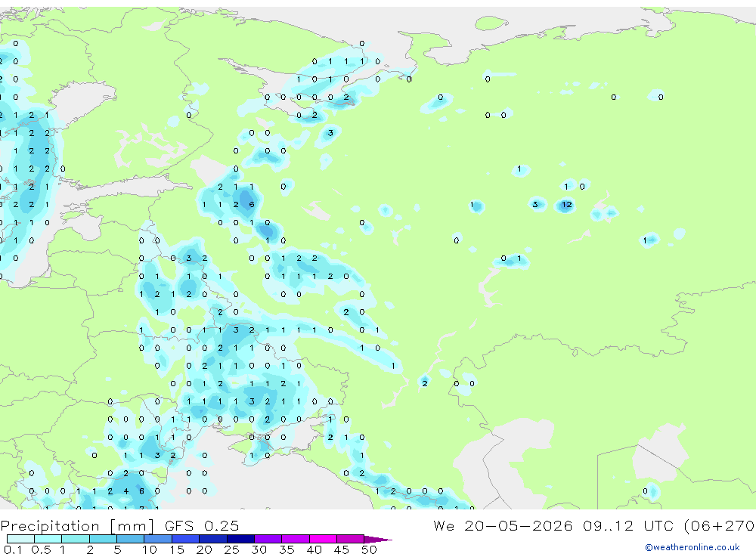Viewport: 756px width, 554px height.
Task: Click the '25' legend scale label
Action: coord(231,549)
